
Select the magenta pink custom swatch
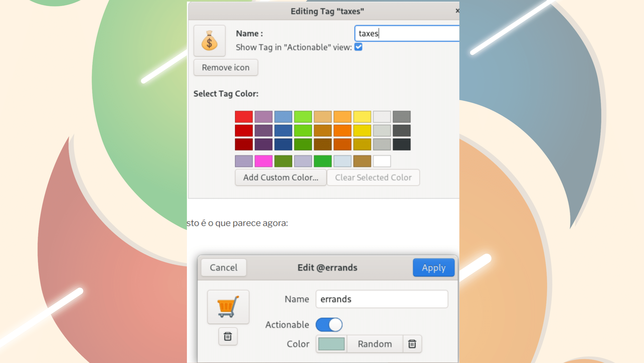263,161
